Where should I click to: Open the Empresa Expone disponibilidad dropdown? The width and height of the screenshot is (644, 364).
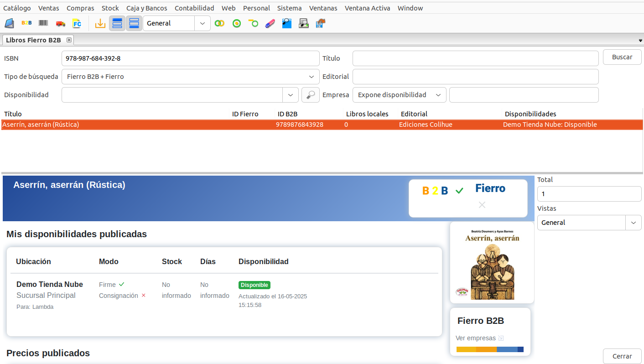tap(400, 95)
